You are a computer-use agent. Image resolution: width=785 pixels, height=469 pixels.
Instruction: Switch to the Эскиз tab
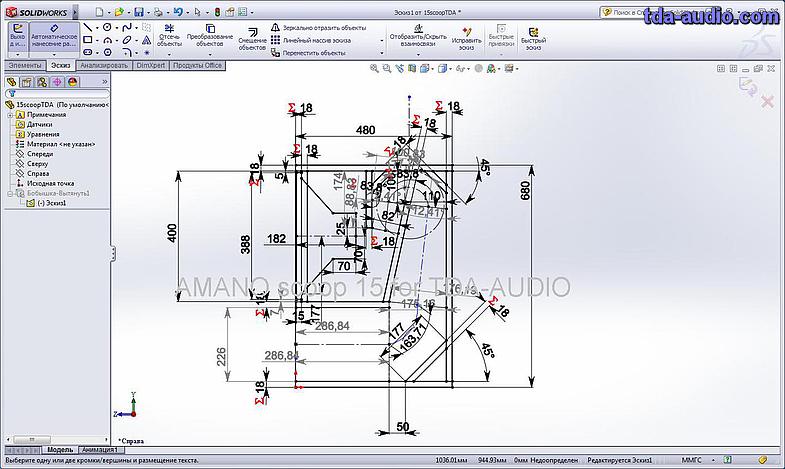tap(61, 66)
